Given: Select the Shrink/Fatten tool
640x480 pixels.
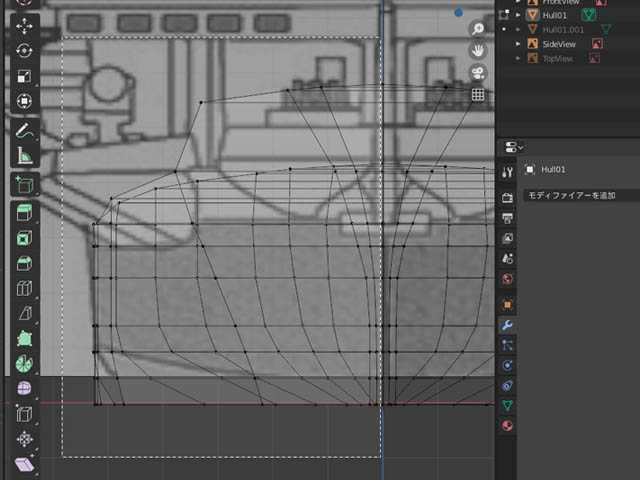Looking at the screenshot, I should (x=24, y=439).
